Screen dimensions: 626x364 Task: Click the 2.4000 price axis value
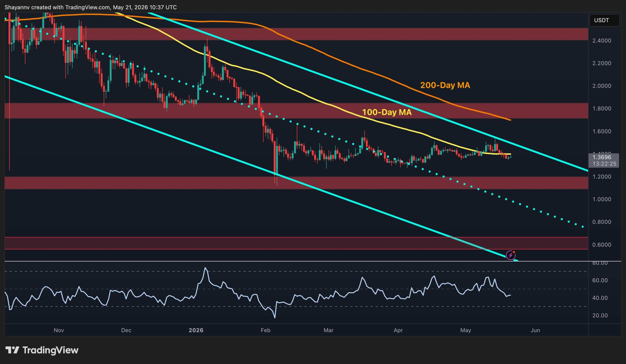[x=602, y=41]
